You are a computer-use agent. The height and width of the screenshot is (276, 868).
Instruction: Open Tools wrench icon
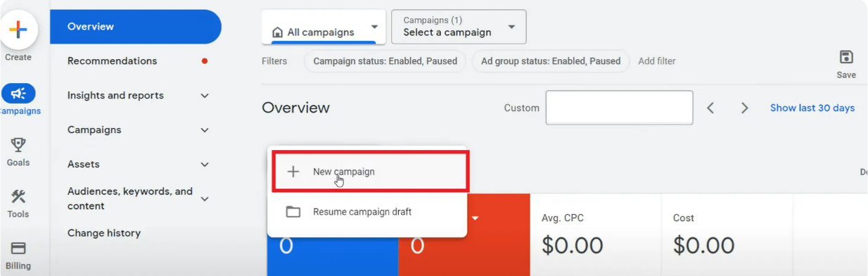click(18, 197)
